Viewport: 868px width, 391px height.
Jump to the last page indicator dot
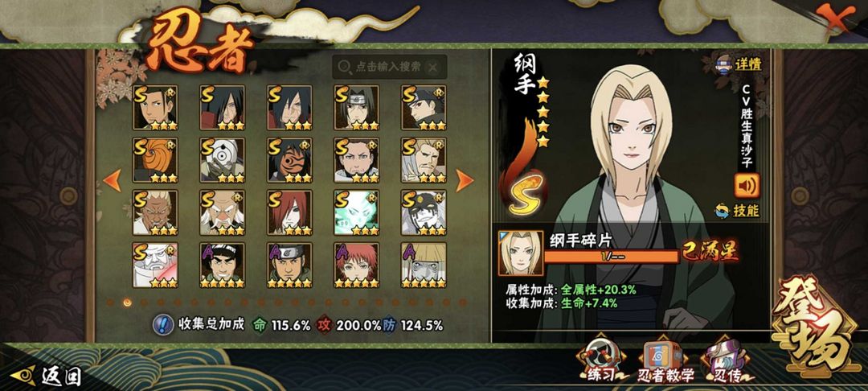(x=463, y=303)
